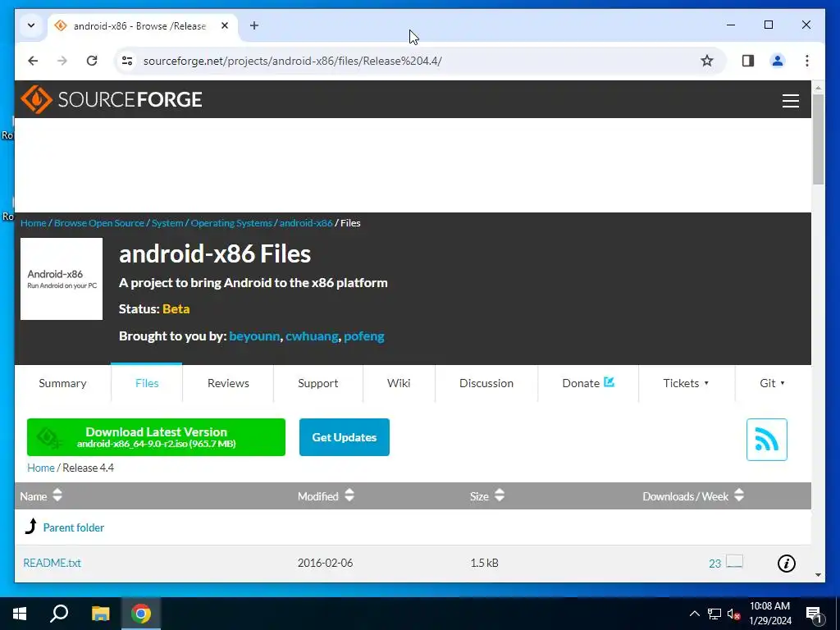This screenshot has width=840, height=630.
Task: Bookmark this page with the star icon
Action: [706, 61]
